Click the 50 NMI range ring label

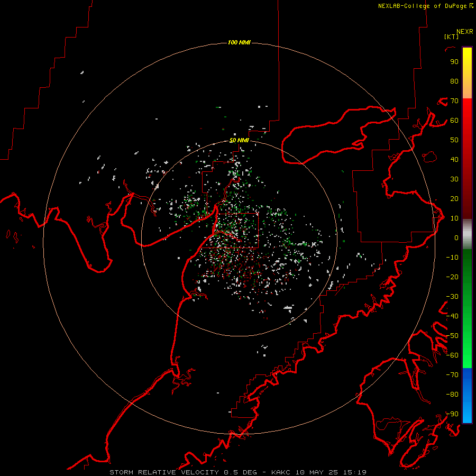pos(239,140)
